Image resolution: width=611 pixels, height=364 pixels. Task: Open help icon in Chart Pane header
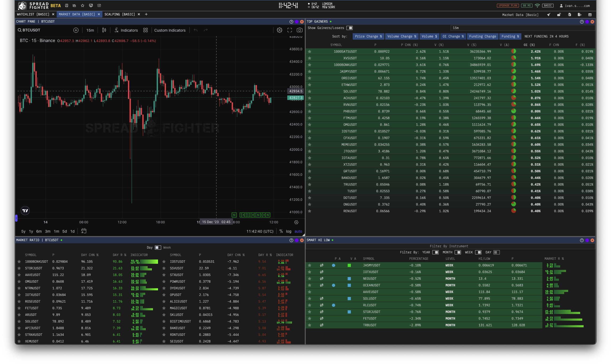point(291,22)
